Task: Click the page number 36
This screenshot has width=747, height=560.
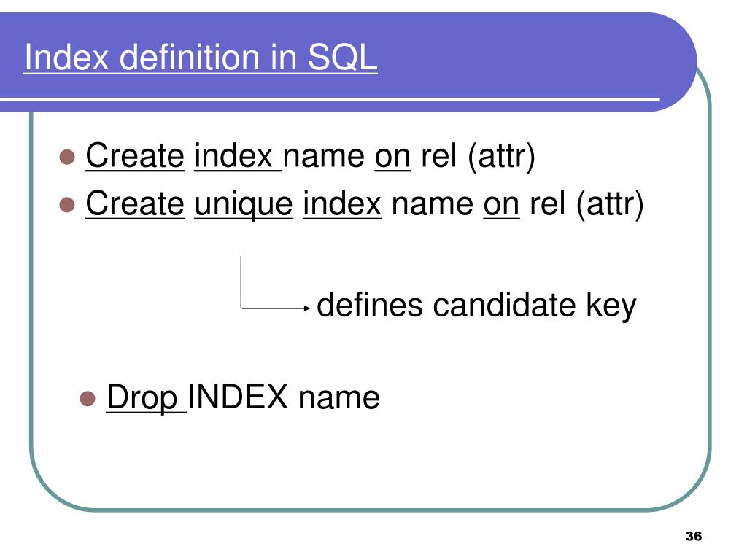Action: (694, 536)
